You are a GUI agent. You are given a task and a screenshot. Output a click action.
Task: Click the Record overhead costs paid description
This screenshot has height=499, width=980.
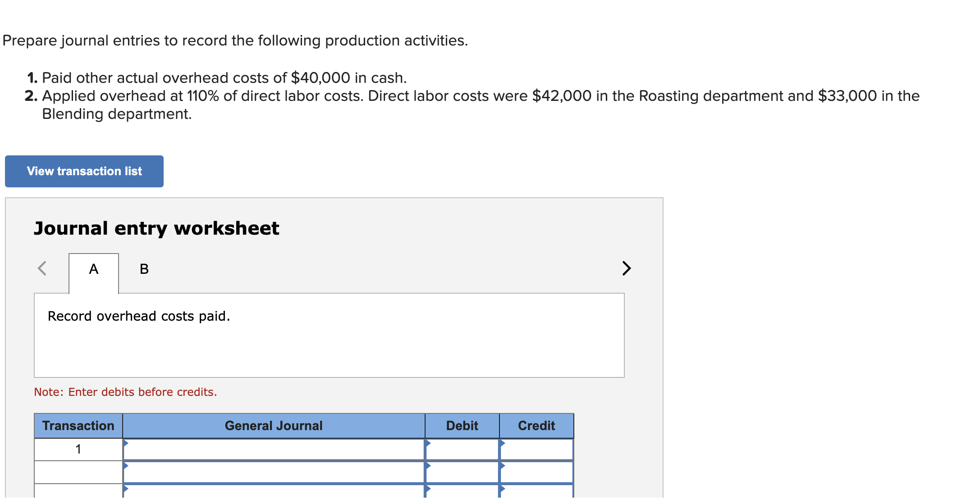139,316
